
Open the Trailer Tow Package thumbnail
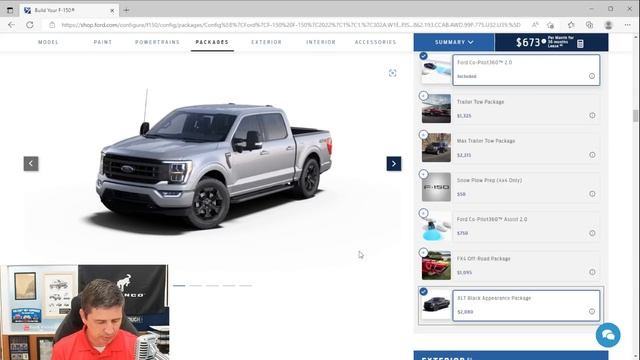(436, 109)
